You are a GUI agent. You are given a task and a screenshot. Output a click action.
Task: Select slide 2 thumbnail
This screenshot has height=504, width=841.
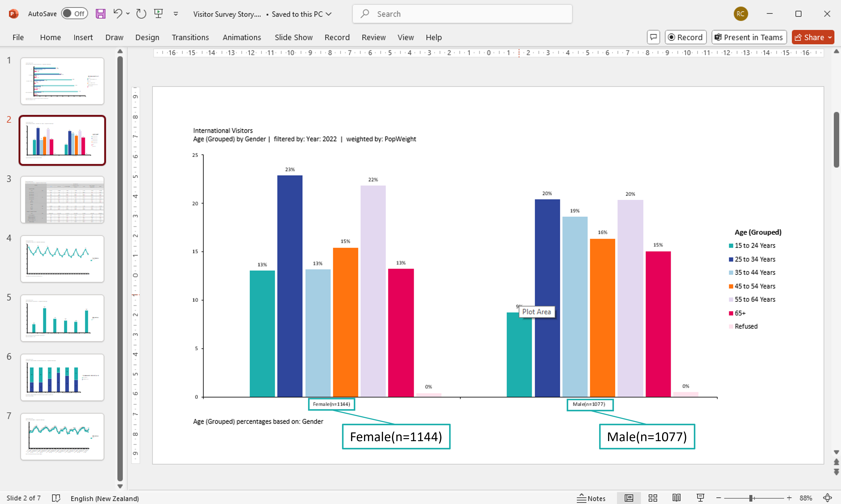[62, 140]
